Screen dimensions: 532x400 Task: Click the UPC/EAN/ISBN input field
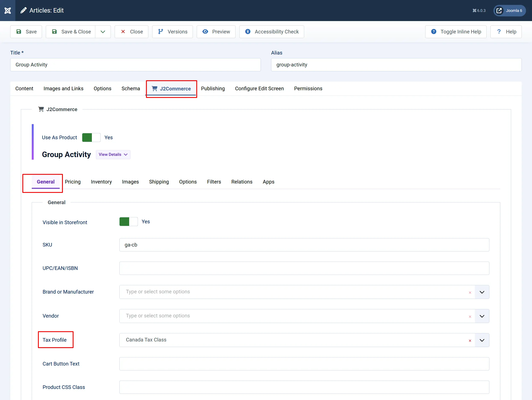pos(304,268)
